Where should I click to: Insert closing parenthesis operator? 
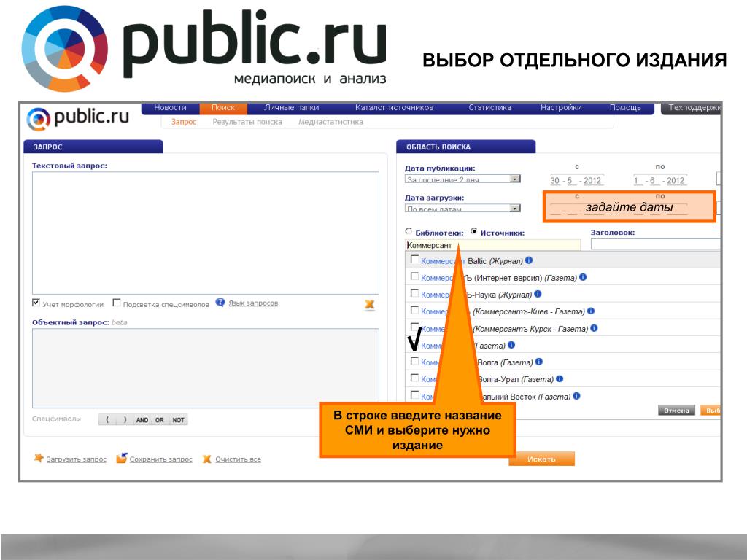pos(125,420)
